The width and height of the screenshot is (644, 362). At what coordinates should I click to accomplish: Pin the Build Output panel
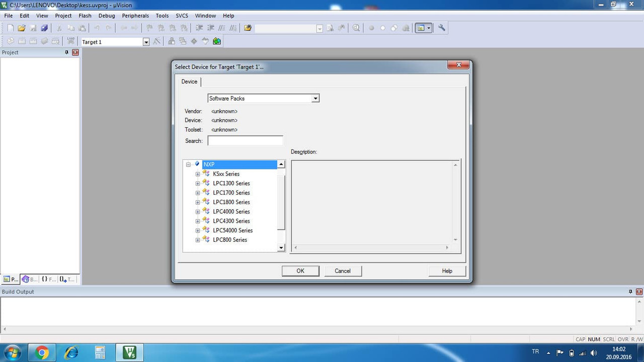[x=630, y=292]
